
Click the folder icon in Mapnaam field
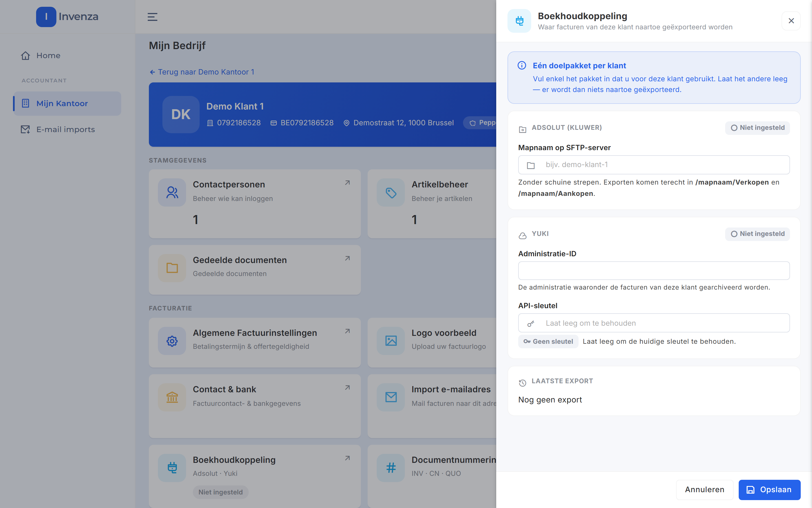tap(531, 165)
